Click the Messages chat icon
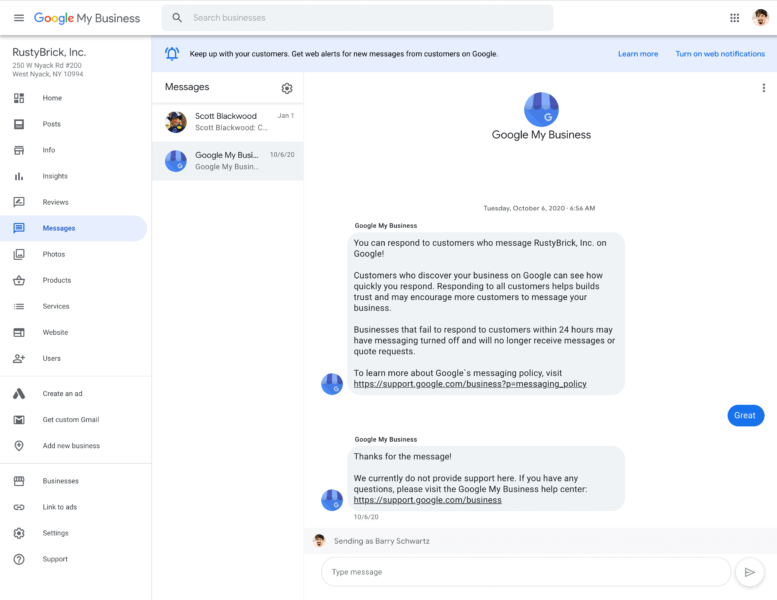 pyautogui.click(x=19, y=228)
